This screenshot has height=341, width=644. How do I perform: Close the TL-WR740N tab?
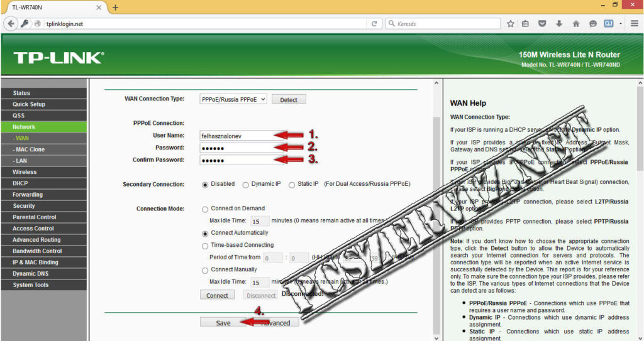click(99, 8)
